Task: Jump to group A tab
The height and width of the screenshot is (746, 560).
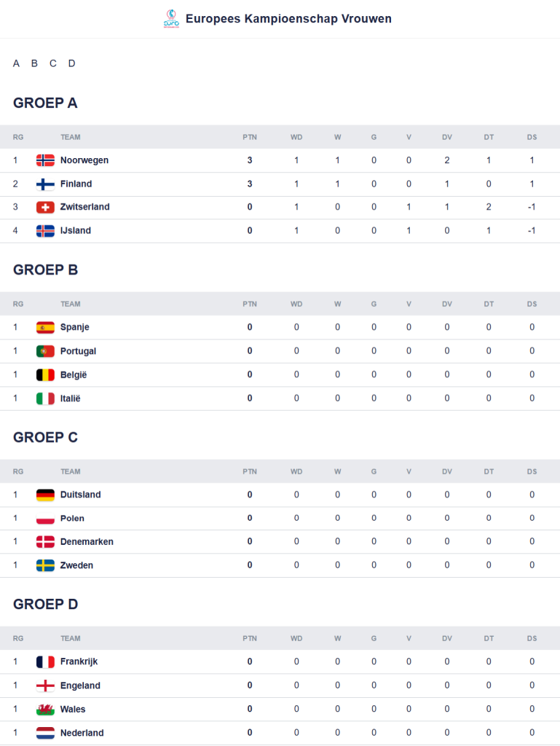Action: click(16, 63)
